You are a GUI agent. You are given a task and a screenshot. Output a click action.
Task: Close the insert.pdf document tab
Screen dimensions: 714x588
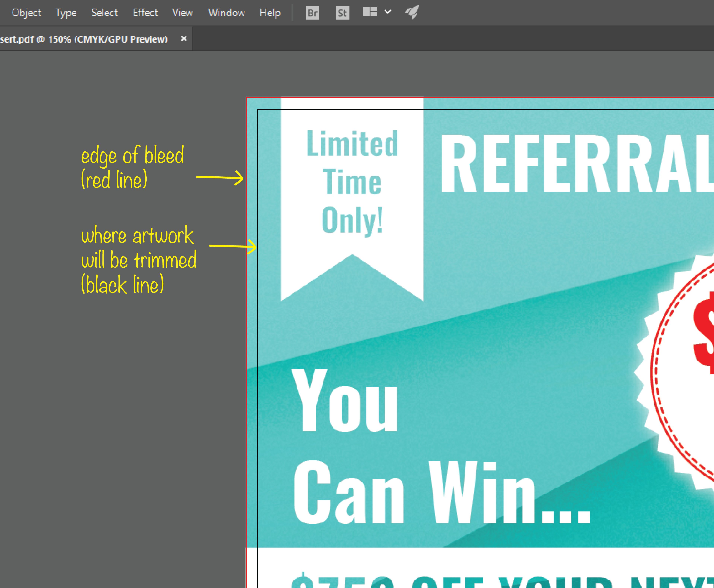point(184,39)
